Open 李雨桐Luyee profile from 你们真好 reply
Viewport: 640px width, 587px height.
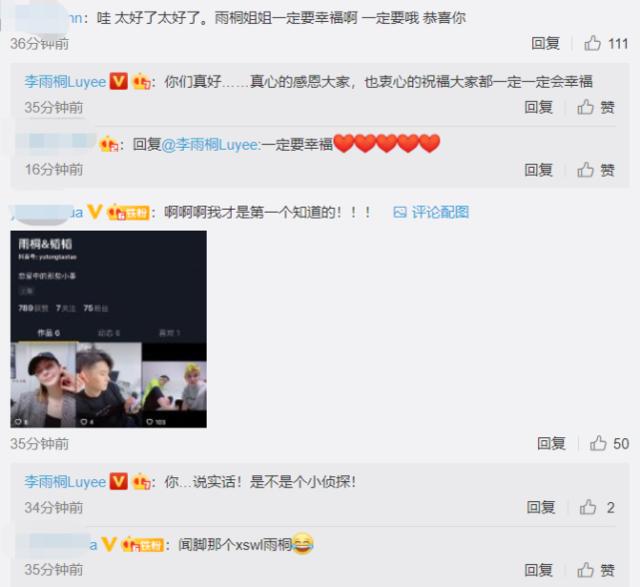pyautogui.click(x=65, y=82)
